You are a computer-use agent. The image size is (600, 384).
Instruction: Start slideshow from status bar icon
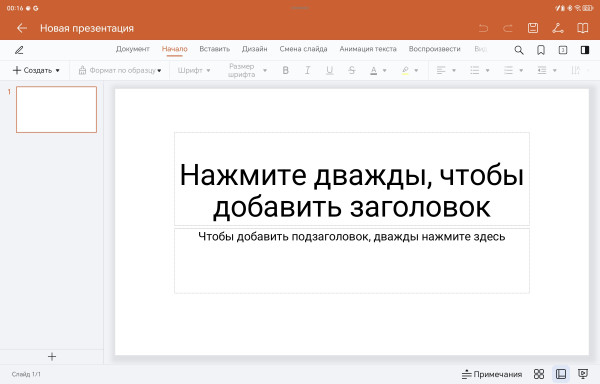(x=583, y=374)
